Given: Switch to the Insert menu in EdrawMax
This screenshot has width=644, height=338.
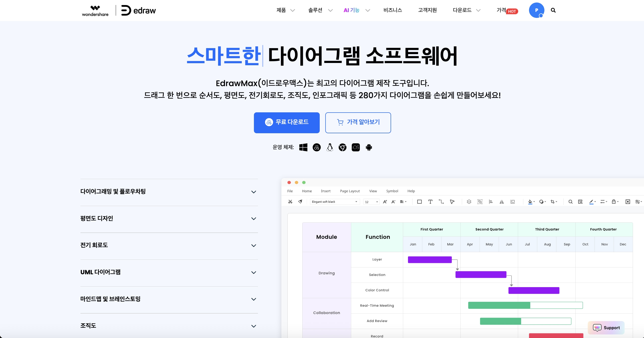Looking at the screenshot, I should (326, 191).
